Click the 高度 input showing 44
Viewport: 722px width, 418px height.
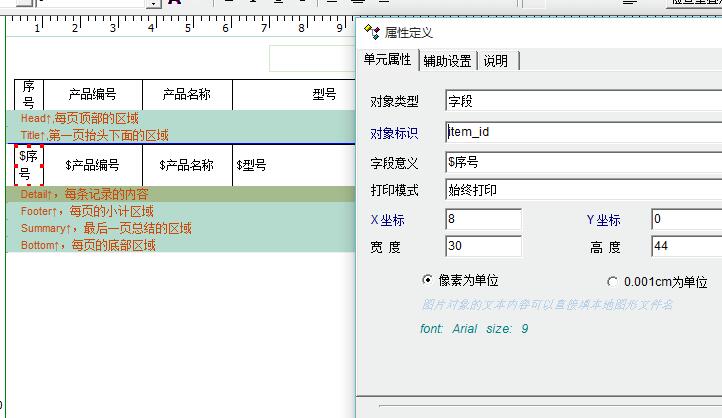tap(685, 246)
